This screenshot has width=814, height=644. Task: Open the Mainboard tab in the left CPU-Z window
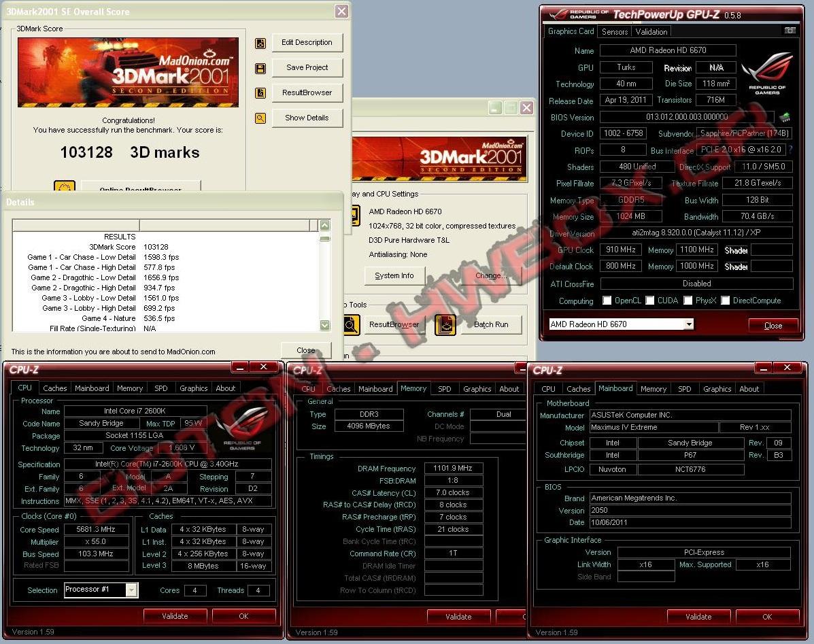(92, 388)
